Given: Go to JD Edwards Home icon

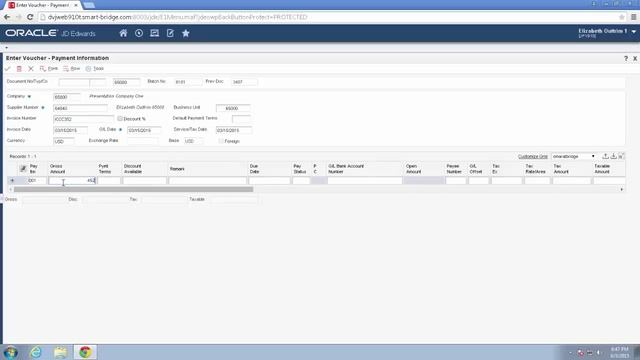Looking at the screenshot, I should [x=123, y=33].
